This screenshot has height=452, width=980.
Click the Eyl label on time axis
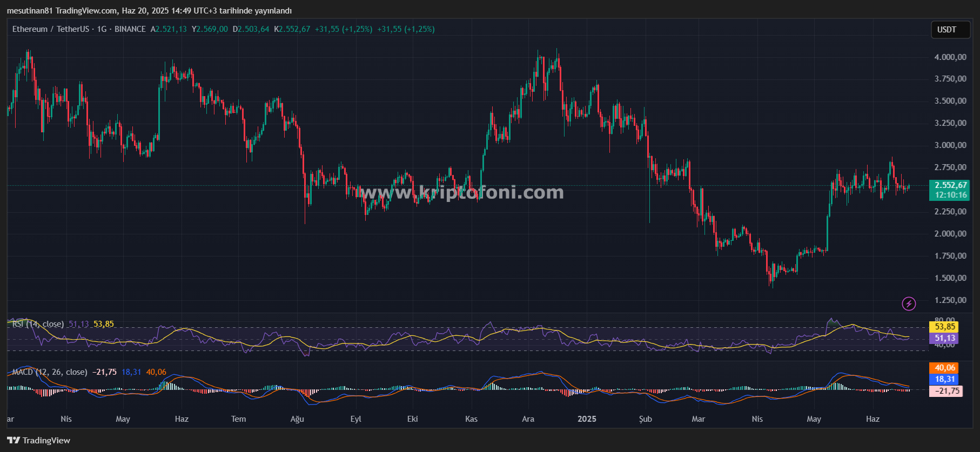click(355, 419)
